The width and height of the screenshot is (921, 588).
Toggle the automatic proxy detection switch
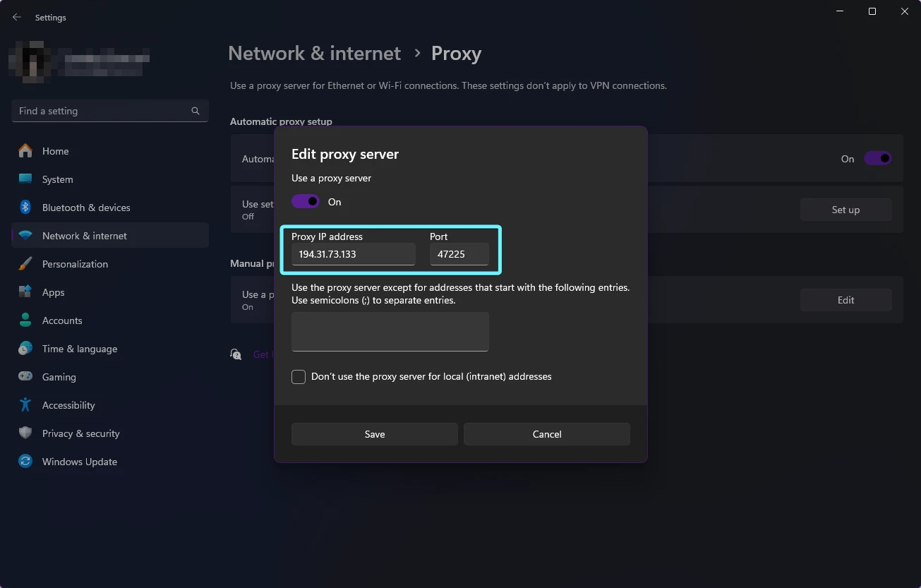(877, 159)
